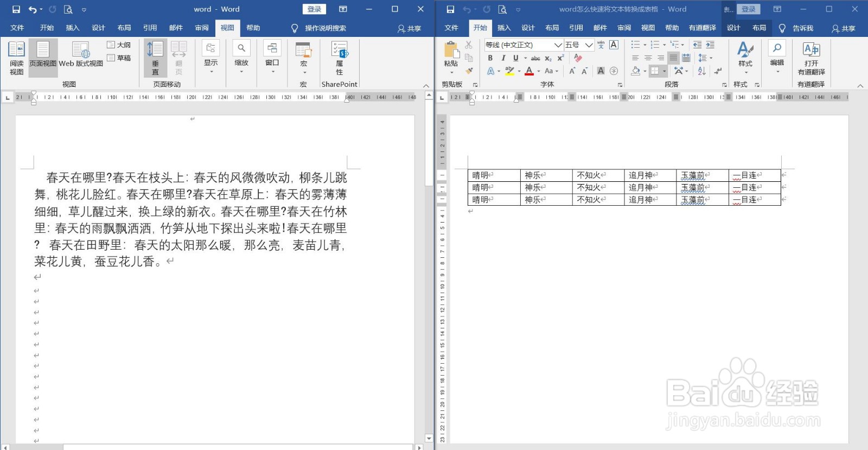Toggle Italic formatting
This screenshot has width=868, height=450.
tap(503, 58)
